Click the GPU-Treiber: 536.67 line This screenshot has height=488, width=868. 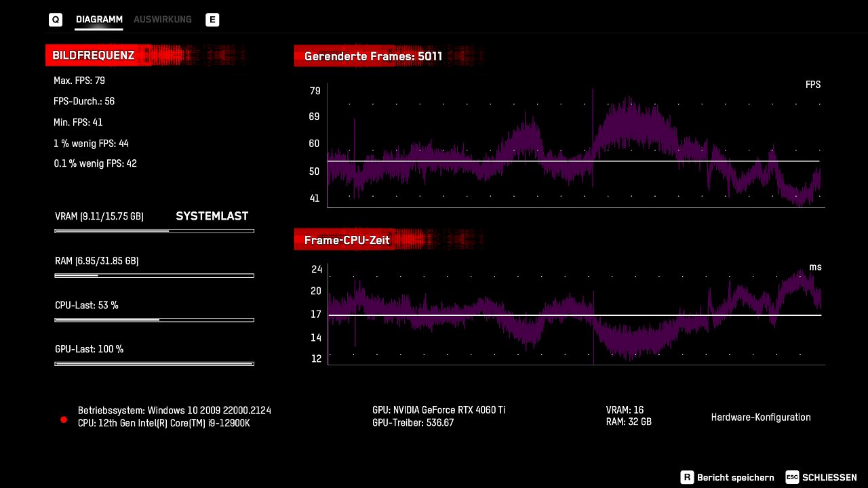coord(413,424)
